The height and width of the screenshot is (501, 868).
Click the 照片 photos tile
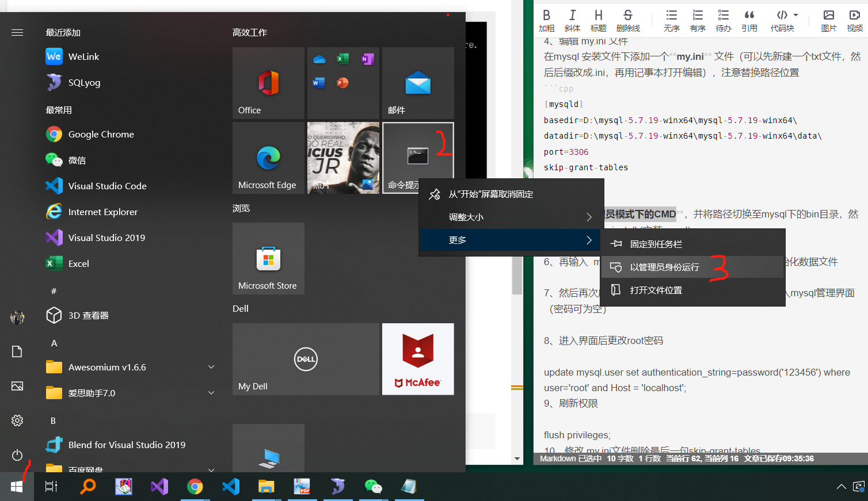(x=343, y=158)
